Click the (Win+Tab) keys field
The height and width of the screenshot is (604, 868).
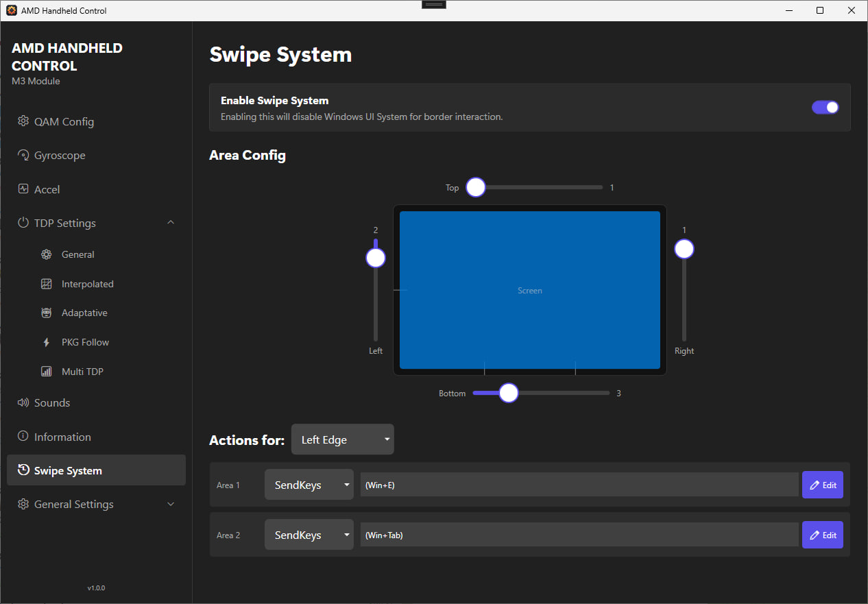580,535
